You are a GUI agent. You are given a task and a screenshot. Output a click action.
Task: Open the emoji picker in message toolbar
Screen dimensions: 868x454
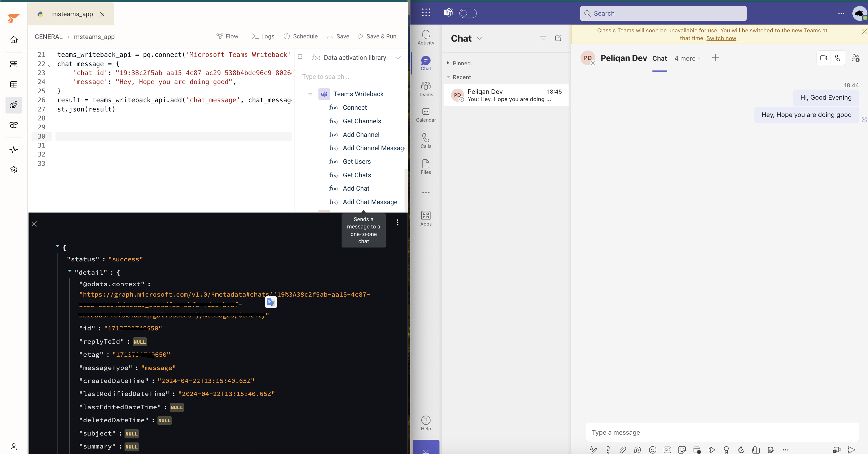(x=653, y=450)
